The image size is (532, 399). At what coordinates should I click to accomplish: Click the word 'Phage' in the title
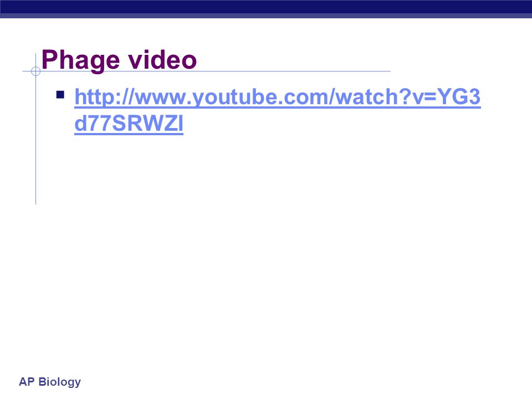tap(80, 60)
